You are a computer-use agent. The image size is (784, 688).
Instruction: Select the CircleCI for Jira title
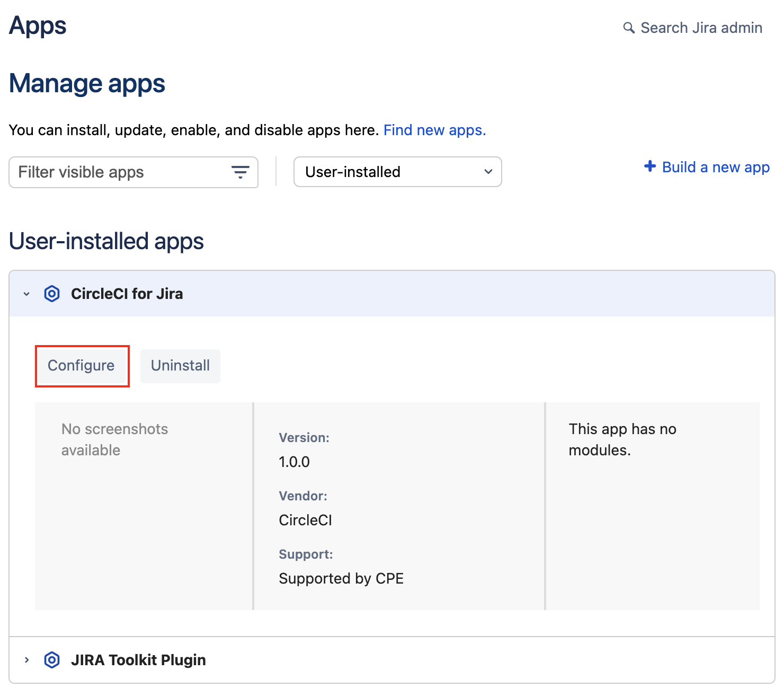pyautogui.click(x=127, y=294)
